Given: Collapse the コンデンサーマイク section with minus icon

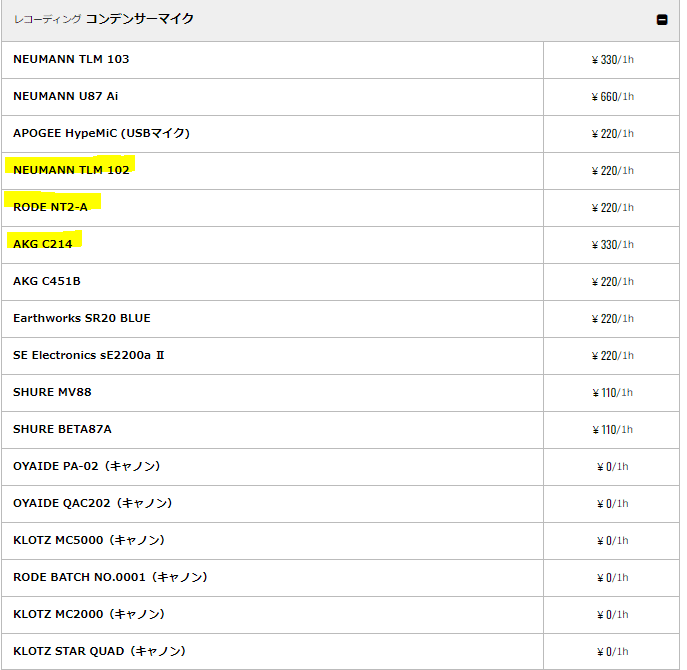Looking at the screenshot, I should coord(662,20).
